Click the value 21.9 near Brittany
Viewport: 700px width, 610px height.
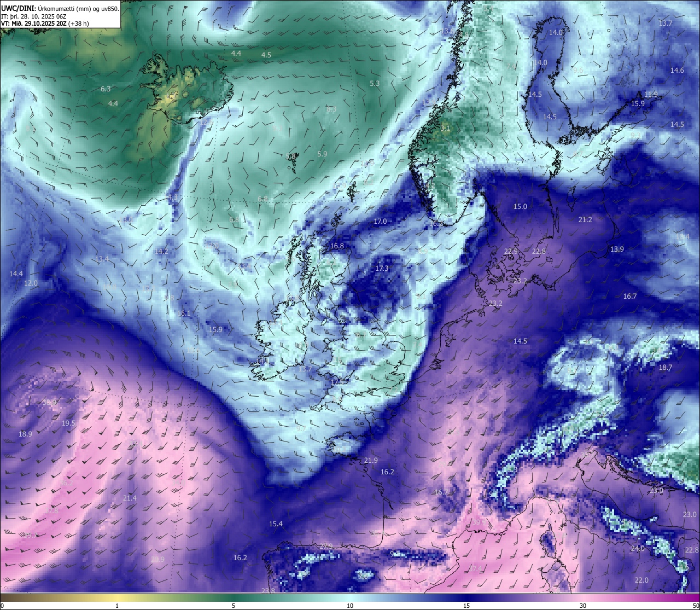click(x=371, y=460)
